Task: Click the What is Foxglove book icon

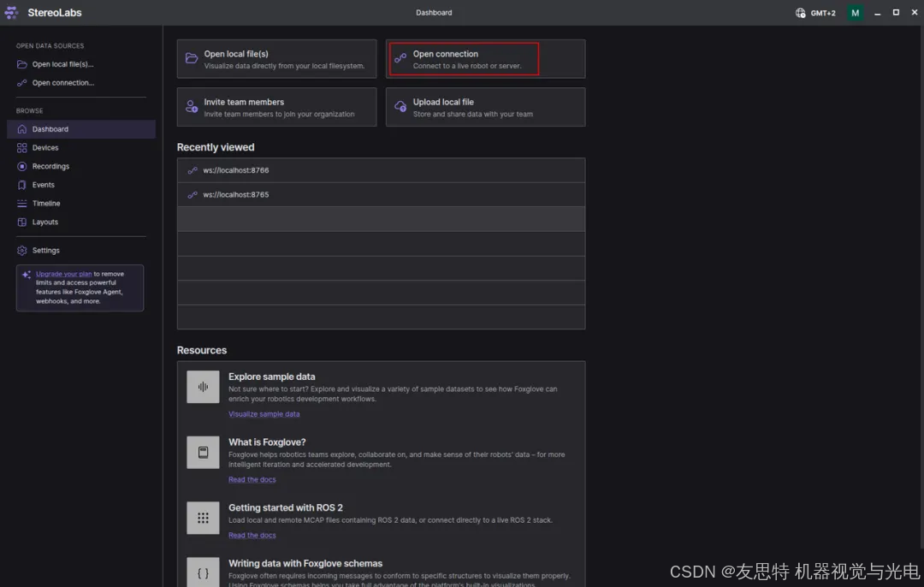Action: (203, 452)
